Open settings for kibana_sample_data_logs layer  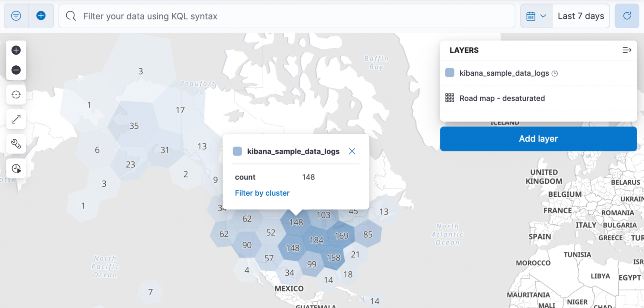(x=505, y=73)
